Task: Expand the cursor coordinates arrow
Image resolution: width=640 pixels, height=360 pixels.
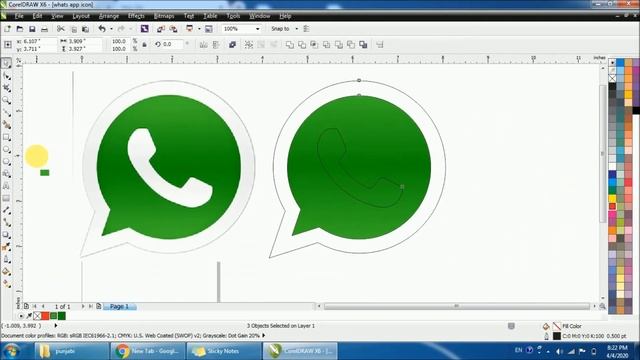Action: coord(56,326)
